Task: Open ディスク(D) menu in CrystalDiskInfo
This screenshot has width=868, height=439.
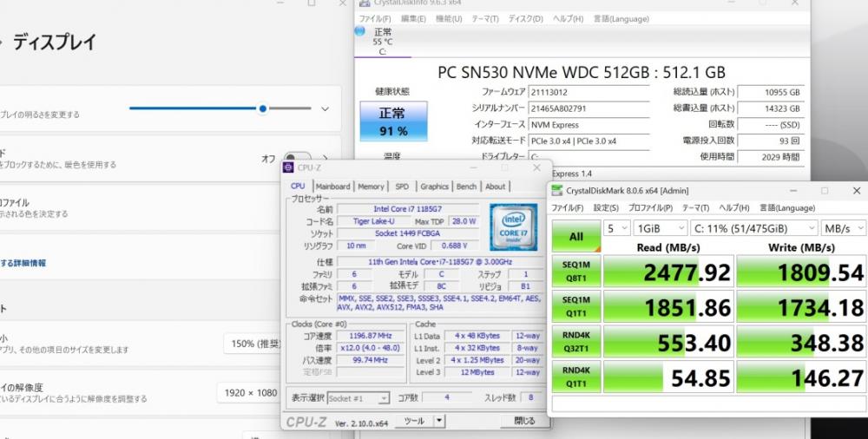Action: [525, 19]
